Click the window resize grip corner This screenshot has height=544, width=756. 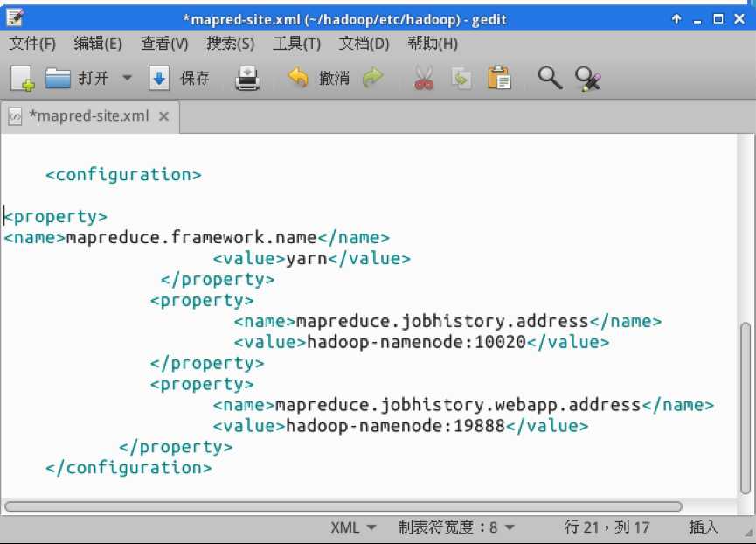tap(748, 533)
